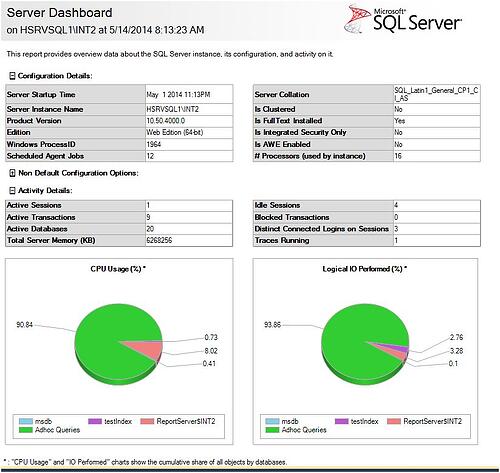The width and height of the screenshot is (500, 473).
Task: Select Scheduled Agent Jobs value 12
Action: point(150,156)
